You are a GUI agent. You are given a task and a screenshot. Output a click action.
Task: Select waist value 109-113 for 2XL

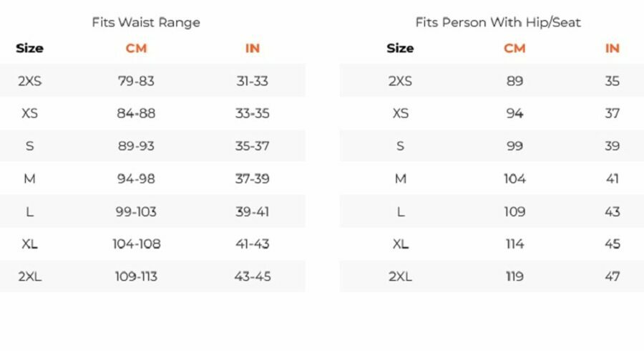(x=136, y=277)
